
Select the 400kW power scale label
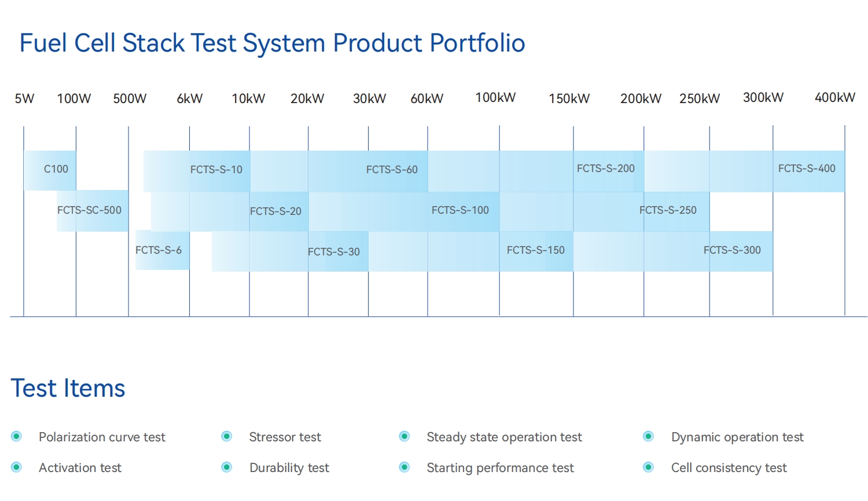(x=834, y=98)
